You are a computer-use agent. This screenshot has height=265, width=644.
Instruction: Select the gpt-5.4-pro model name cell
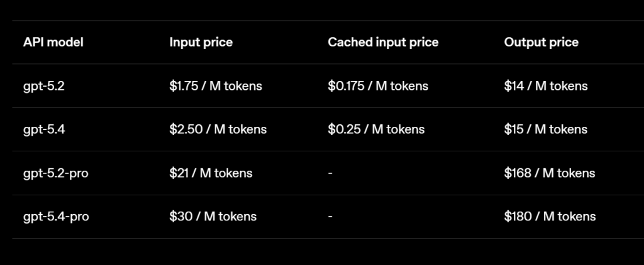pyautogui.click(x=56, y=216)
